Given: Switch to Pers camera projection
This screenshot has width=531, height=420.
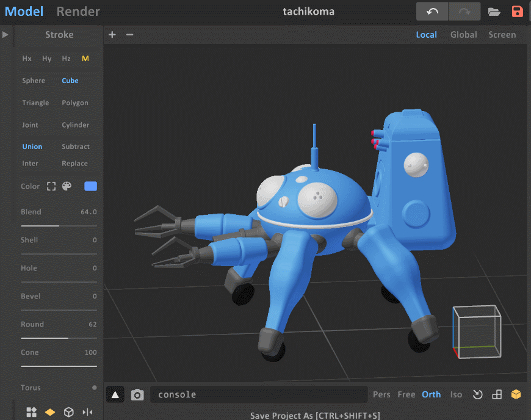Looking at the screenshot, I should [381, 394].
